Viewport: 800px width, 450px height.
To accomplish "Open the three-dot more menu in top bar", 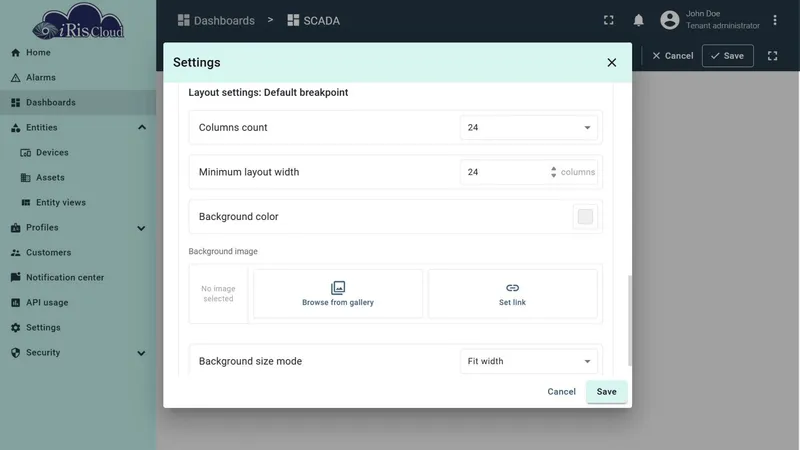I will pos(774,20).
